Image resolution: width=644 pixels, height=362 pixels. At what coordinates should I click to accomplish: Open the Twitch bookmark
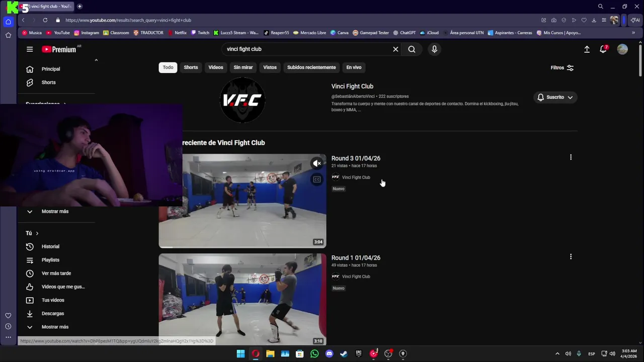tap(200, 33)
